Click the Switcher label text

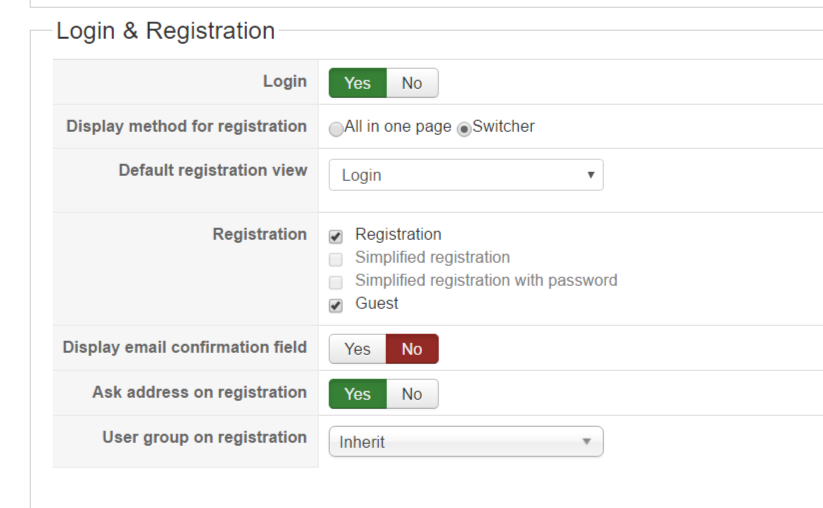click(x=503, y=127)
